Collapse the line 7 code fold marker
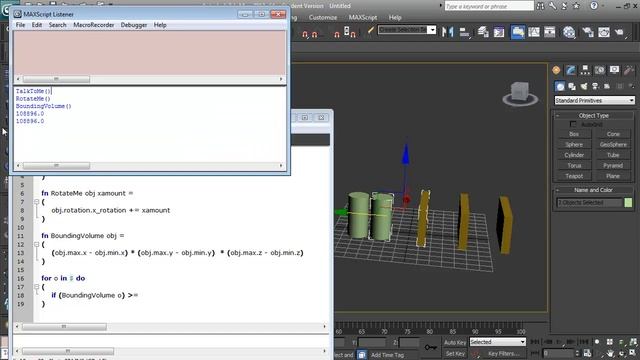Viewport: 640px width, 360px height. (x=36, y=202)
